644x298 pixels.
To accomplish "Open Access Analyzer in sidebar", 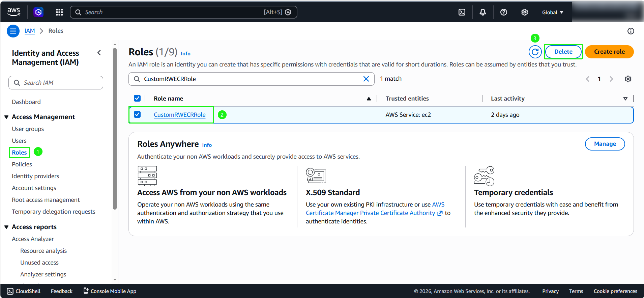I will [33, 239].
